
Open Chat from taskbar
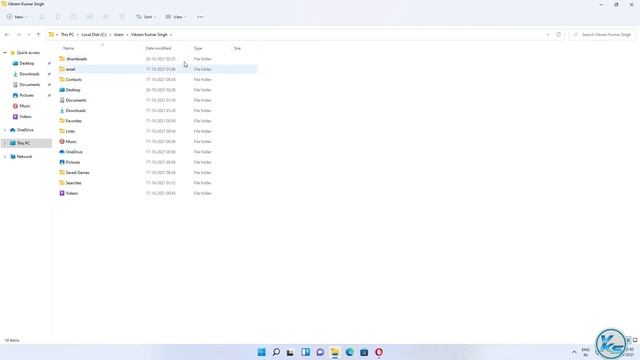pyautogui.click(x=320, y=352)
